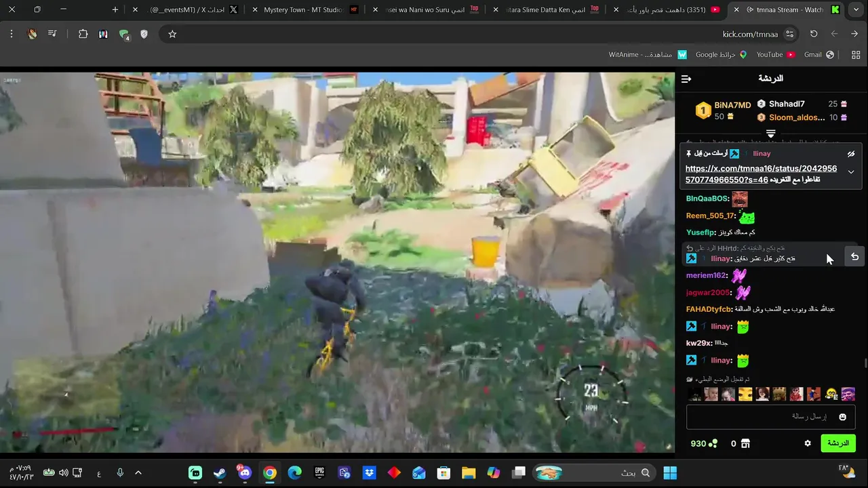Select Shahadl7 in the gift leaderboard
This screenshot has height=488, width=868.
pyautogui.click(x=787, y=104)
